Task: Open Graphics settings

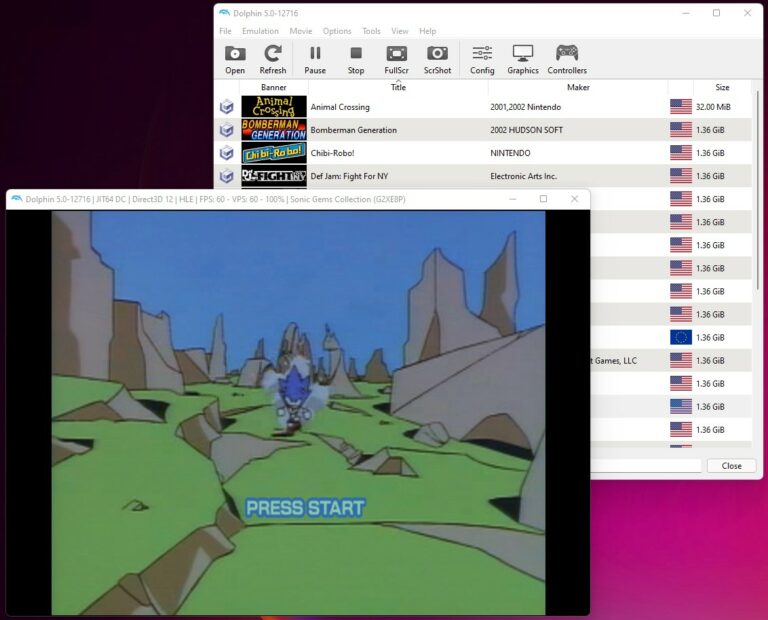Action: point(522,59)
